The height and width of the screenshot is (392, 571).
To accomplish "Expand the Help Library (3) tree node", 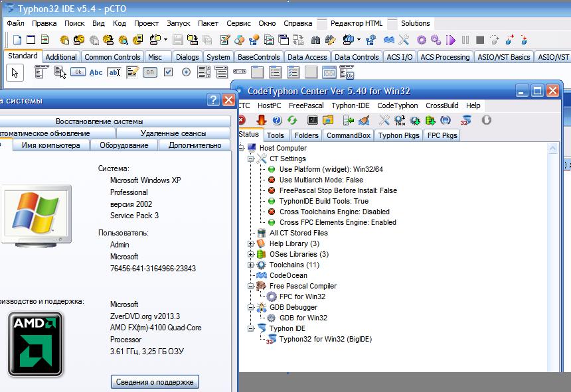I will [251, 244].
